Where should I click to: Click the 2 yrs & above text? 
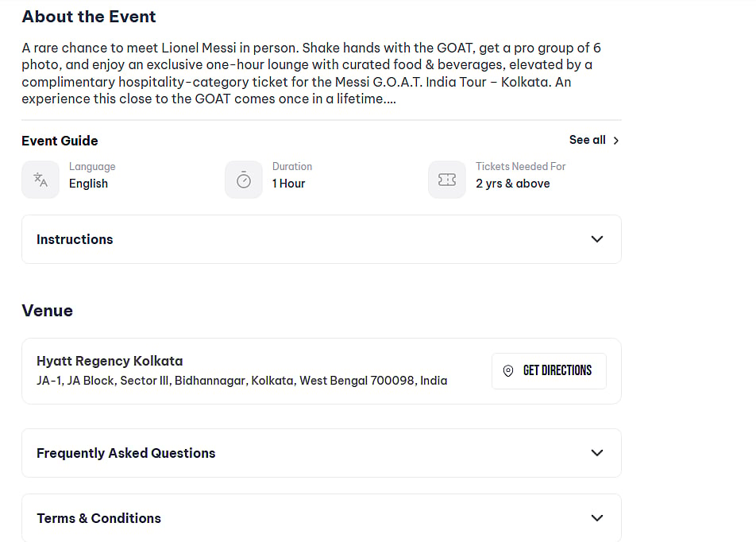coord(512,184)
